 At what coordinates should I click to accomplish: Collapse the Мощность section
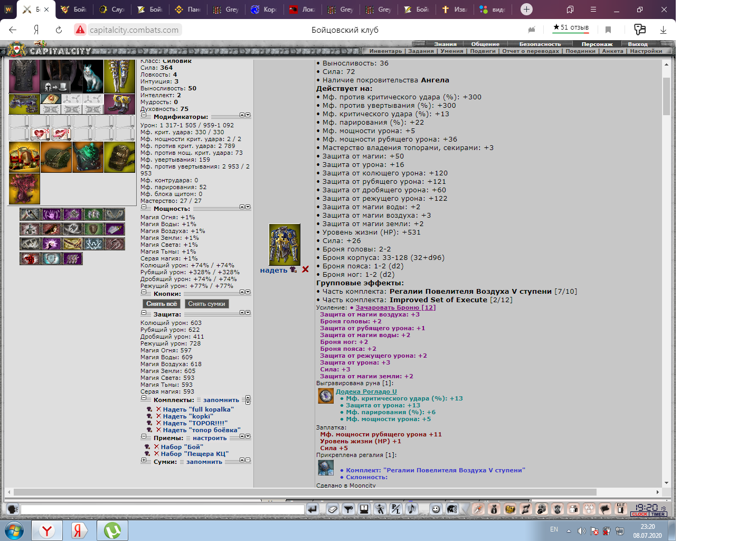(x=144, y=207)
